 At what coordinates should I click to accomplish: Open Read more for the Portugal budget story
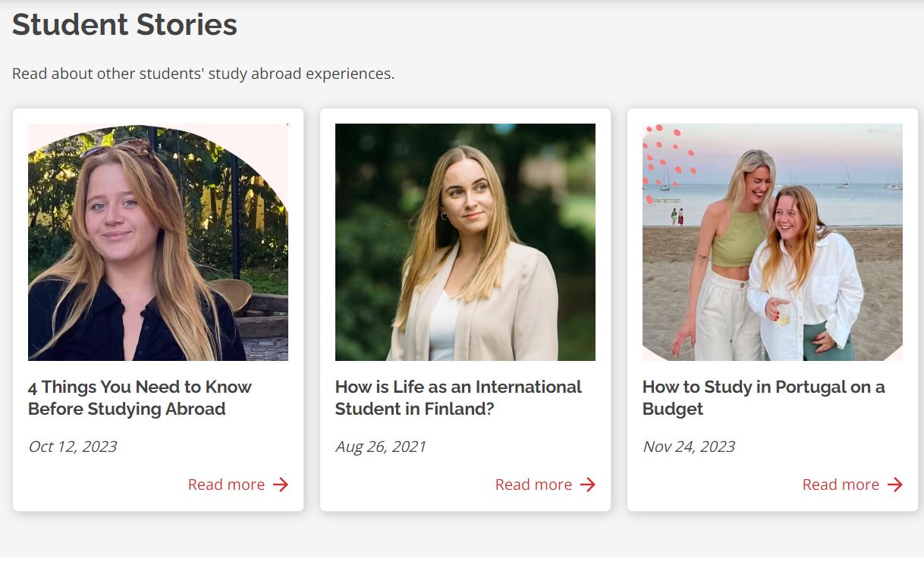(841, 485)
